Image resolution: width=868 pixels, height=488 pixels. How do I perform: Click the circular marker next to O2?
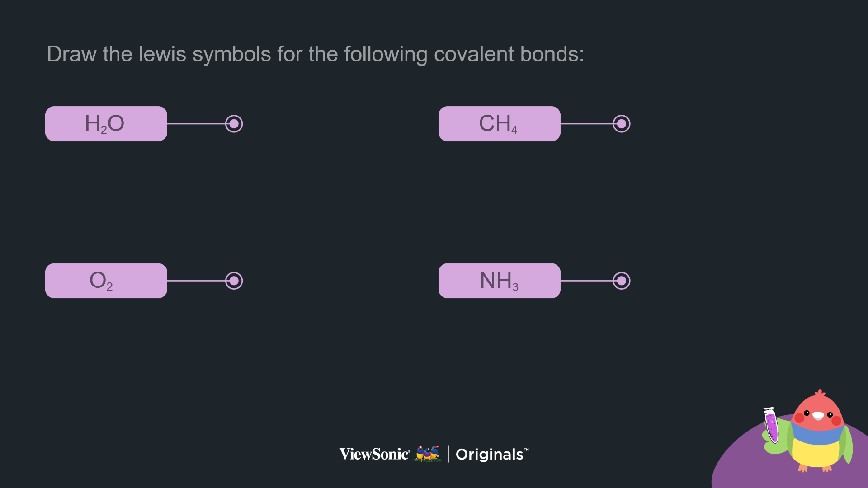click(x=234, y=281)
